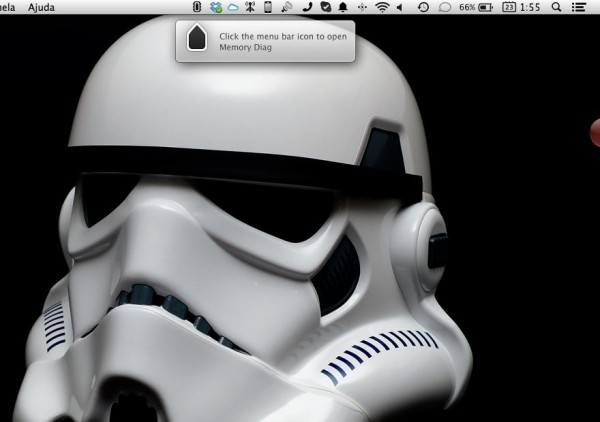Image resolution: width=600 pixels, height=422 pixels.
Task: Click the bell notifications menu bar icon
Action: [x=343, y=7]
